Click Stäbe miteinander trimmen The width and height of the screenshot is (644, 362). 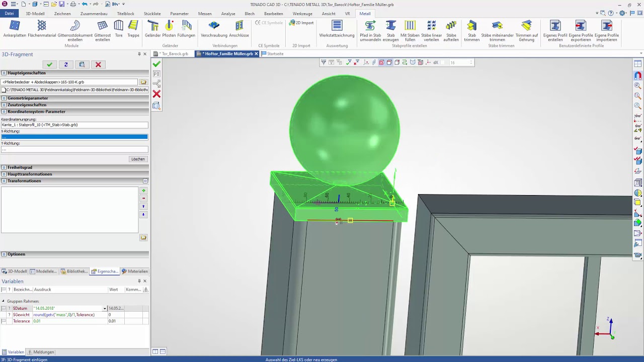coord(498,31)
